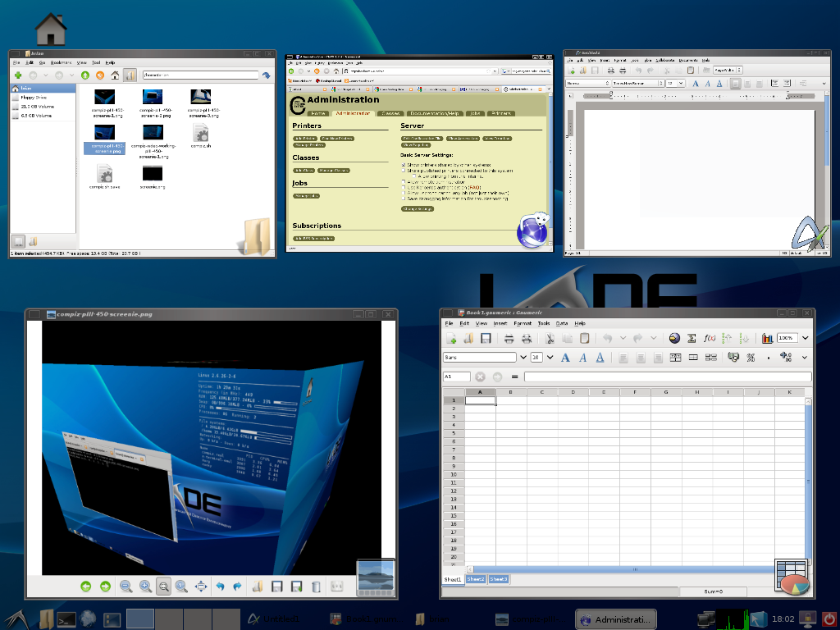Delete image with trash icon in viewer

click(316, 586)
